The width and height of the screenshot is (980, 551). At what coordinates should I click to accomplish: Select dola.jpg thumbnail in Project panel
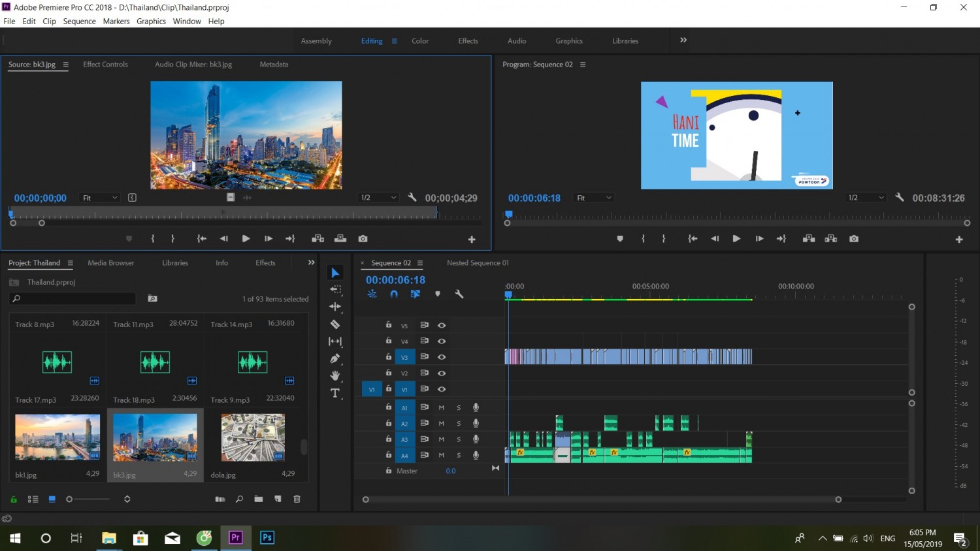[x=253, y=437]
